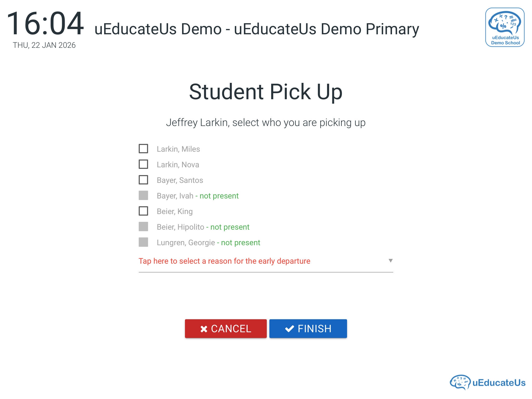Click disabled Bayer, Ivah checkbox

click(x=143, y=196)
